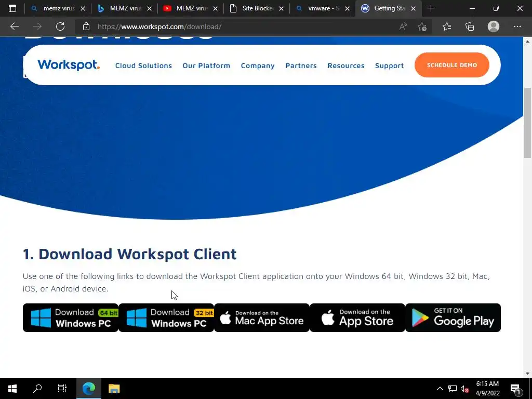
Task: Click the '1. Download Workspot Client' heading
Action: pos(129,254)
